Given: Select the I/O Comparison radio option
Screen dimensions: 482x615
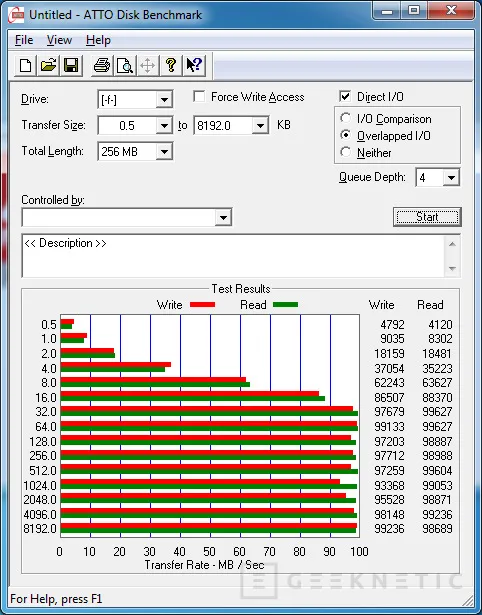Looking at the screenshot, I should [346, 118].
